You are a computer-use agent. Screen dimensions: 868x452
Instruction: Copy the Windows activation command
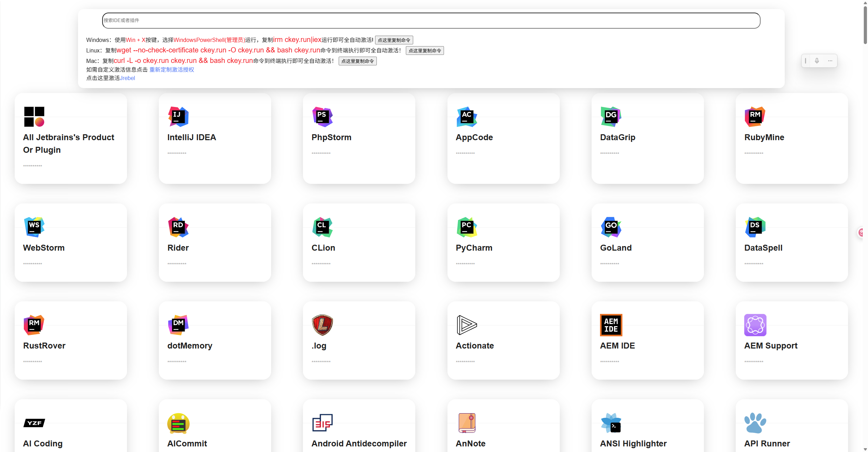[x=394, y=40]
